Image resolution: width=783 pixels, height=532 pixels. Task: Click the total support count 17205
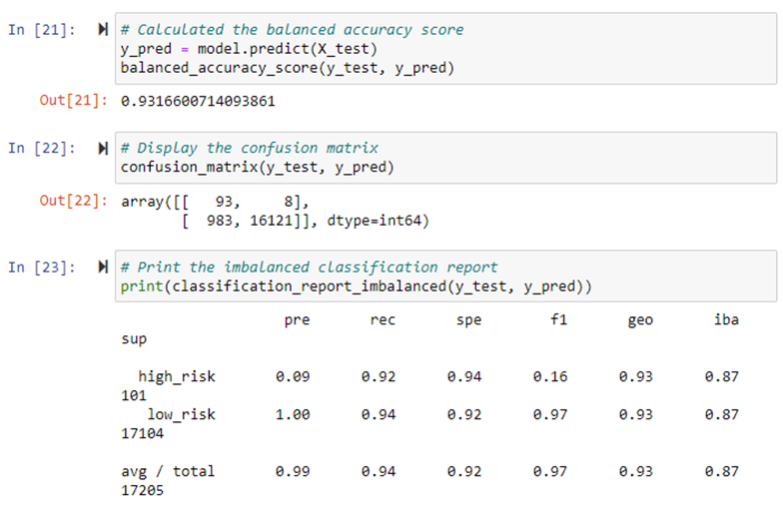pos(142,491)
